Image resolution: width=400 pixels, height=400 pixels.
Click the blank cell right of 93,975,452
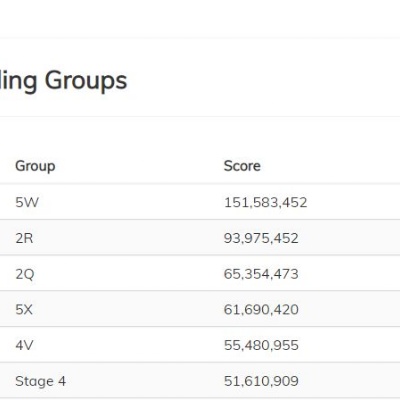pyautogui.click(x=349, y=237)
